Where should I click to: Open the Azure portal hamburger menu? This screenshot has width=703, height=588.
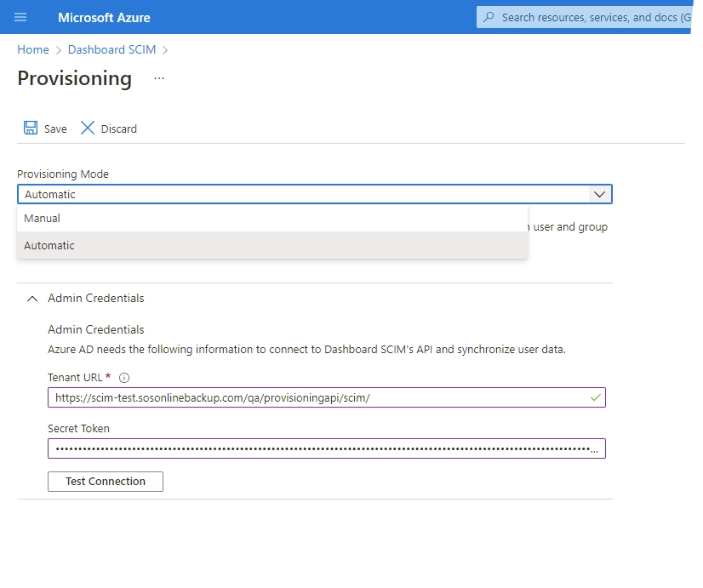20,18
